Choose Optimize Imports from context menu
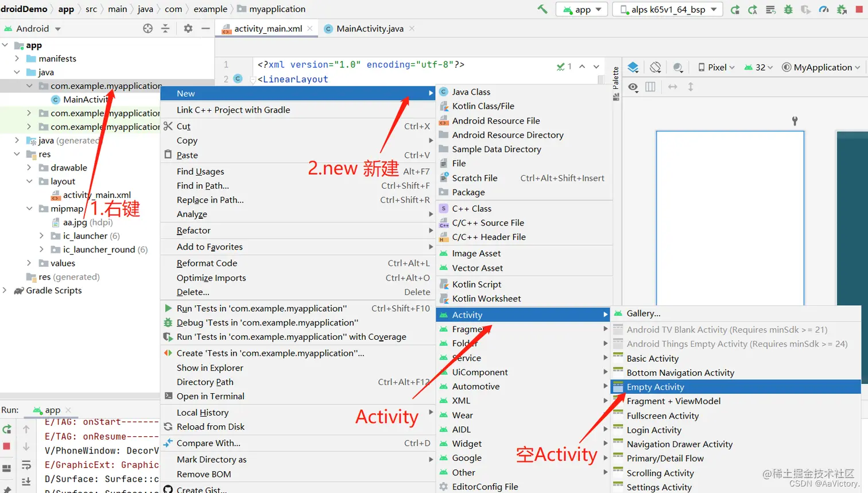 point(297,278)
